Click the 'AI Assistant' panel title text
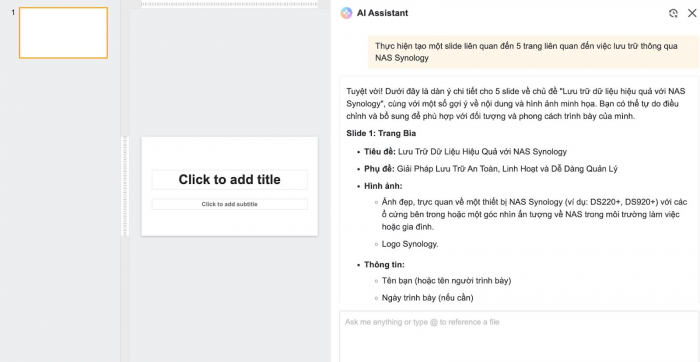 coord(382,13)
